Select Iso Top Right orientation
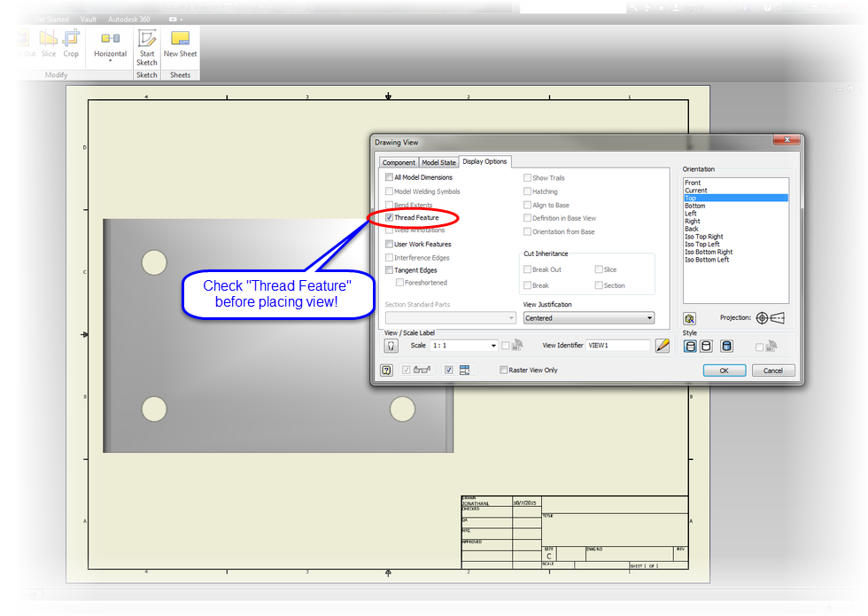The width and height of the screenshot is (868, 616). click(x=703, y=236)
